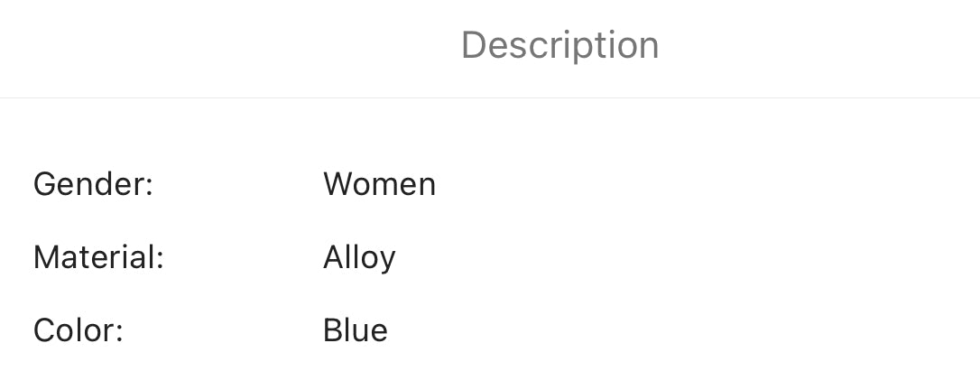Click the Description header text
The height and width of the screenshot is (371, 980).
559,45
